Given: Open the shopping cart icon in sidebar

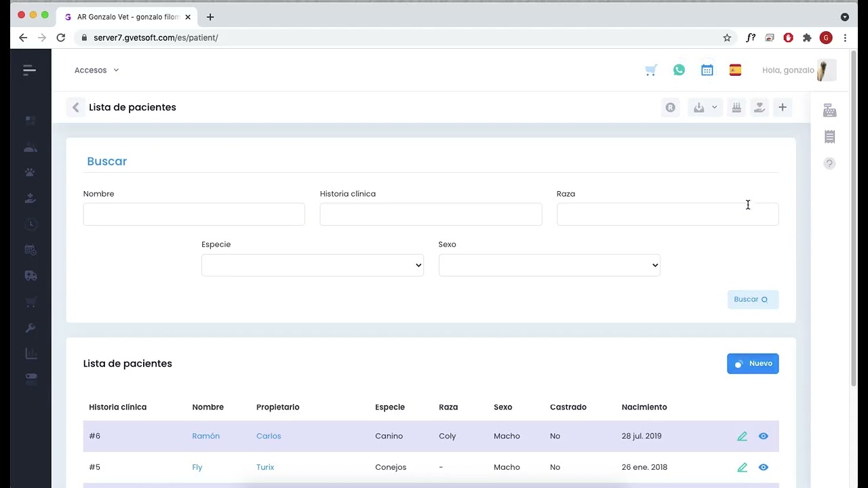Looking at the screenshot, I should pyautogui.click(x=31, y=302).
